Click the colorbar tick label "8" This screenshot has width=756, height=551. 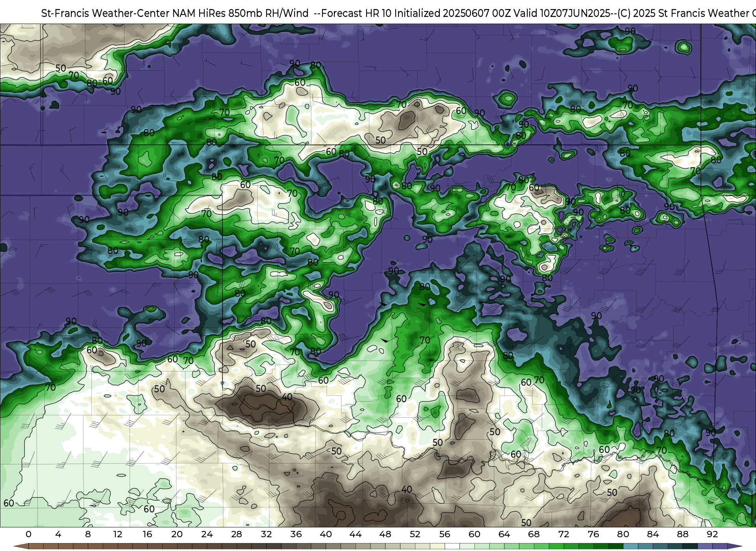pyautogui.click(x=88, y=534)
